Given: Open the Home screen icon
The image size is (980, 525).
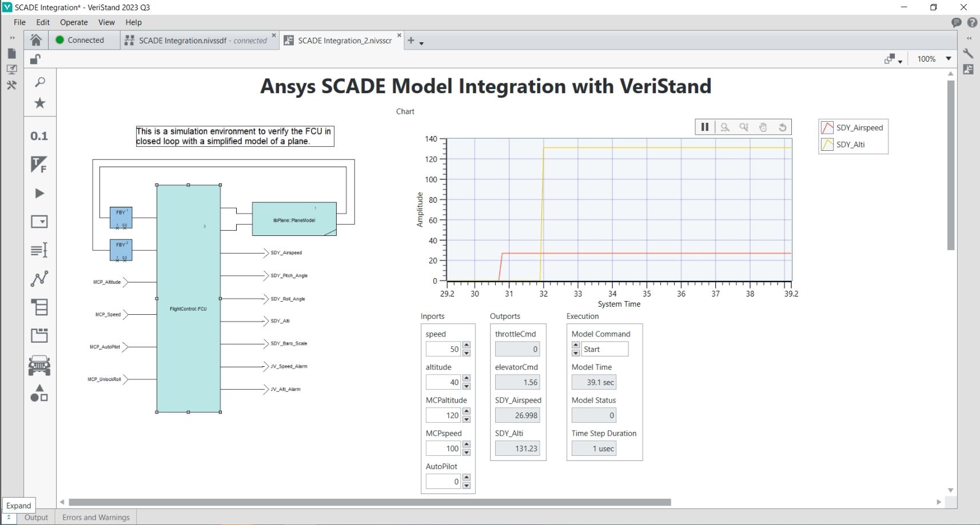Looking at the screenshot, I should point(36,40).
